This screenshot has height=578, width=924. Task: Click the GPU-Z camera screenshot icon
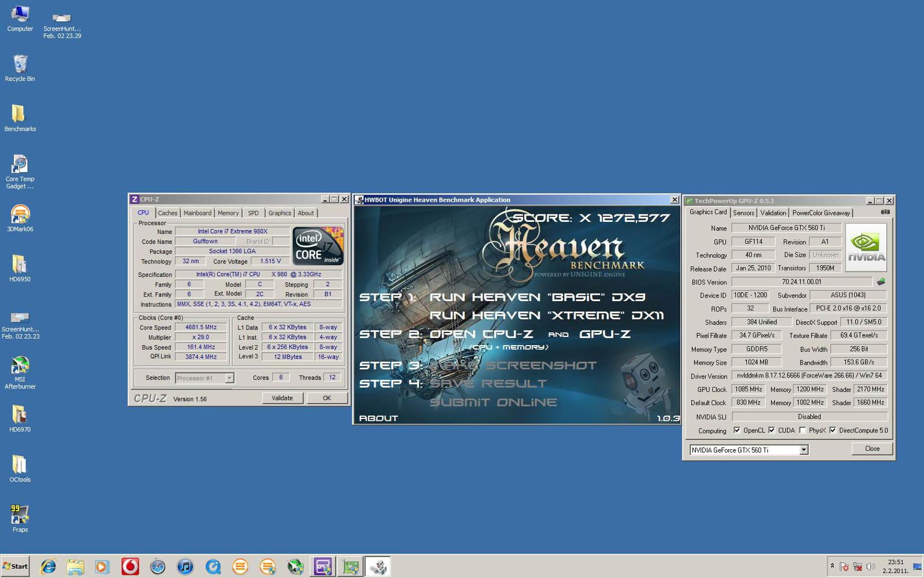coord(885,212)
